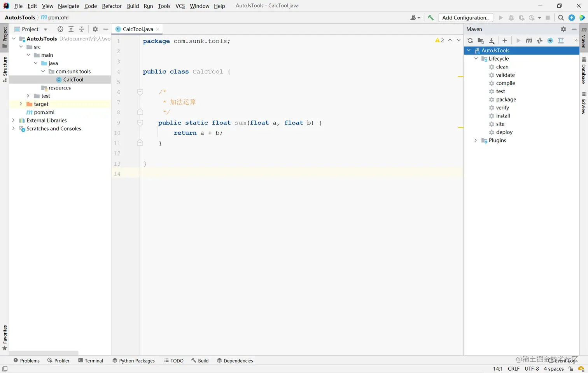Change CRLF line separator
Screen dimensions: 588x373
(x=513, y=369)
